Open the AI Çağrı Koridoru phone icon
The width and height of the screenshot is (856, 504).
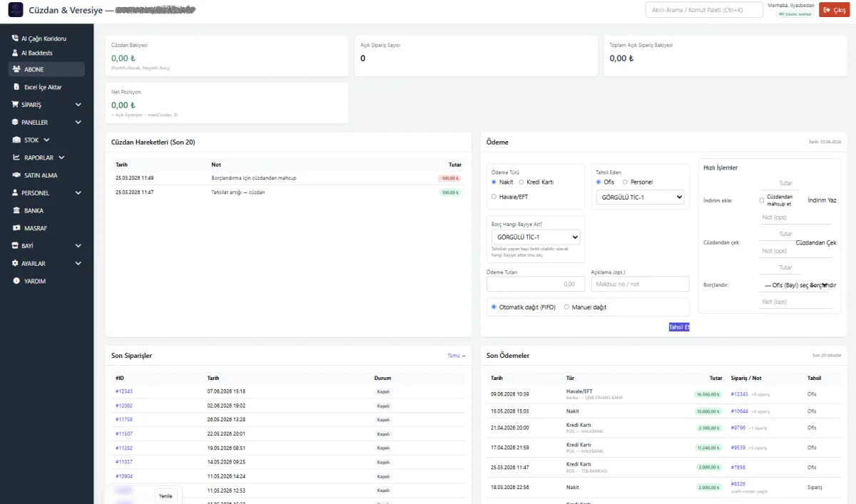[16, 38]
